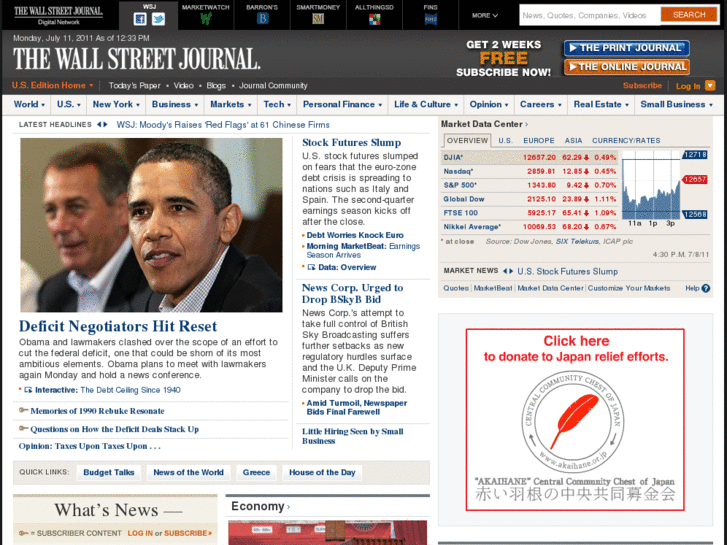This screenshot has width=727, height=545.
Task: Open Little Hiring Seen by Small Business
Action: (x=352, y=436)
